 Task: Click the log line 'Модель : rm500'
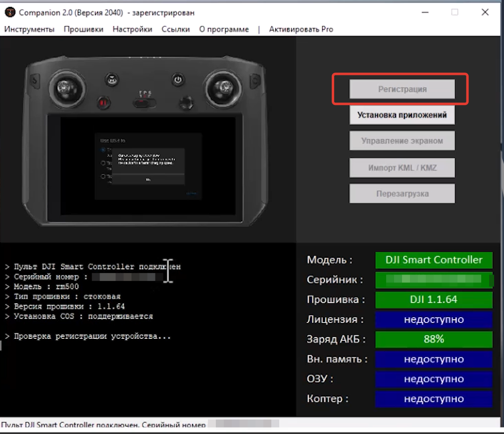point(42,287)
